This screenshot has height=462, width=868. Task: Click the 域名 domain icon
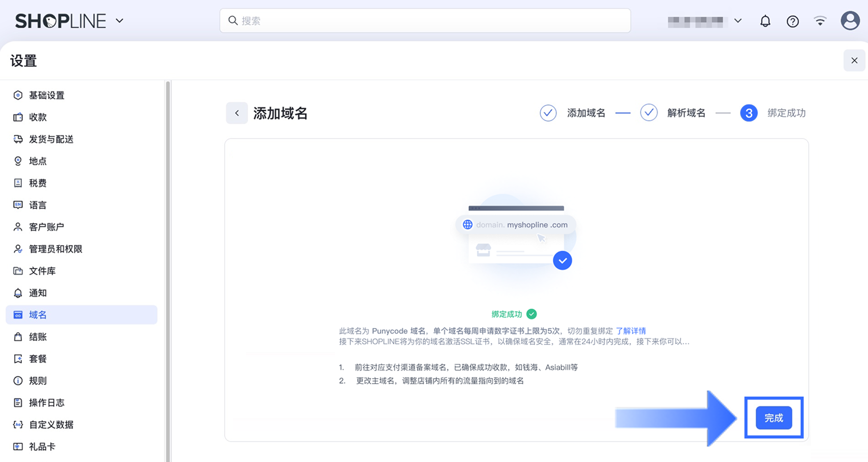[18, 315]
